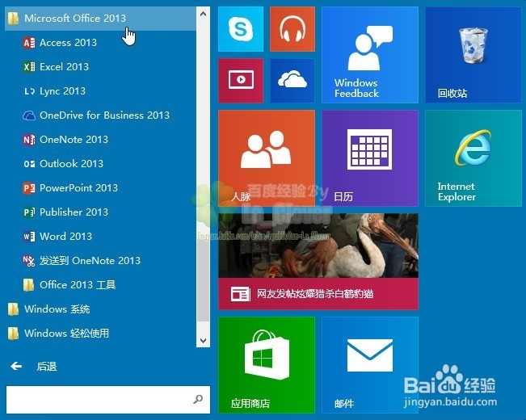
Task: Click the scrollbar down arrow
Action: point(203,341)
